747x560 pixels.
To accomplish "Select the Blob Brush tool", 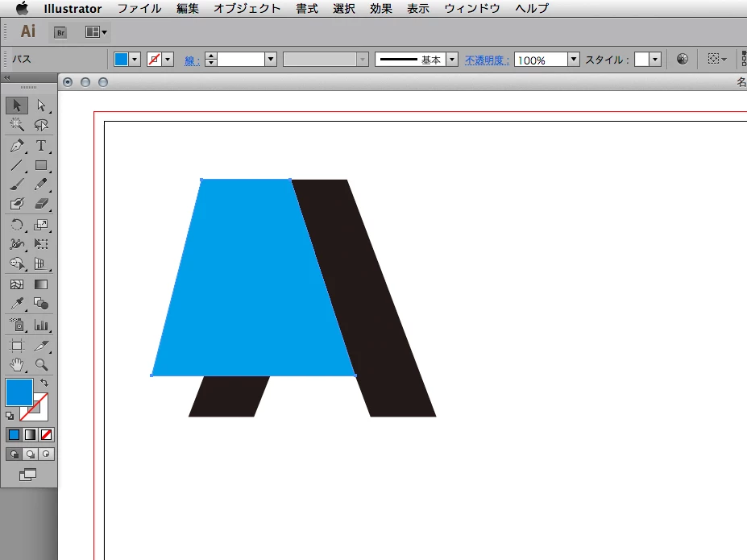I will click(17, 204).
